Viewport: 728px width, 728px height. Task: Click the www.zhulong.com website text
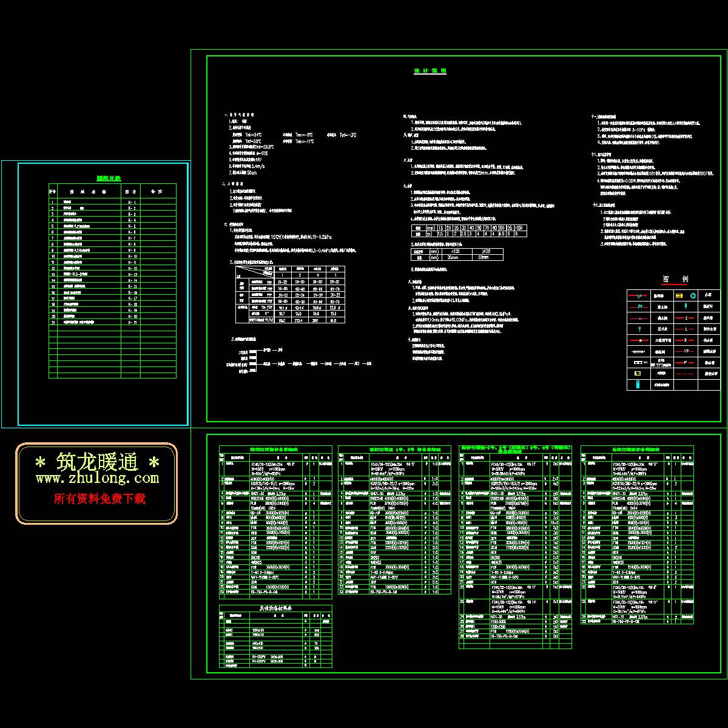[97, 478]
